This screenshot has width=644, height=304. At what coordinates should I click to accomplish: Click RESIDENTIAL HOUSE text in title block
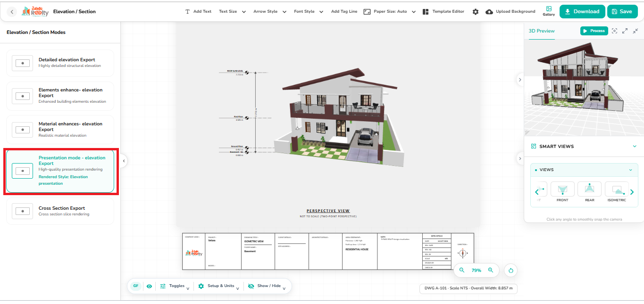tap(357, 249)
